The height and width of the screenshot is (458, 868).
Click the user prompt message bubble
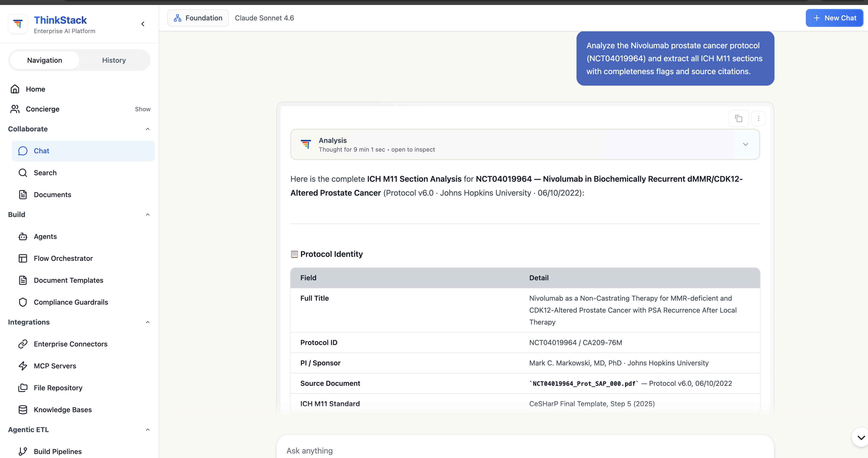pos(675,59)
